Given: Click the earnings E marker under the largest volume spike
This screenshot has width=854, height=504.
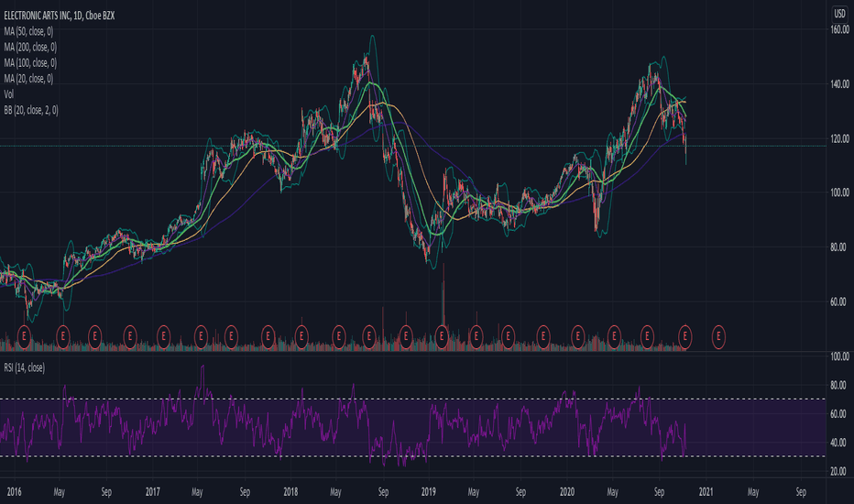Looking at the screenshot, I should (x=442, y=337).
